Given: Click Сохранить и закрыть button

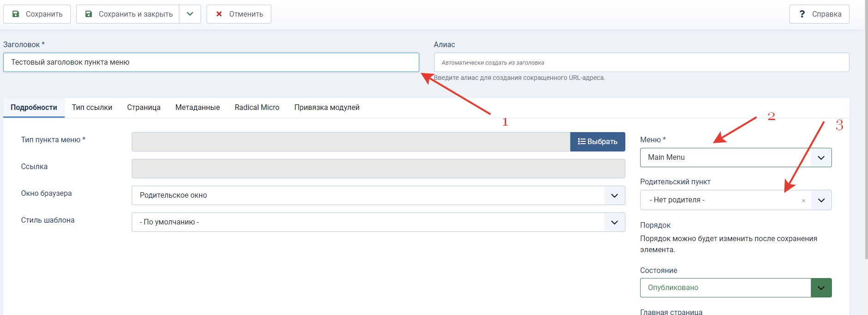Looking at the screenshot, I should coord(128,14).
